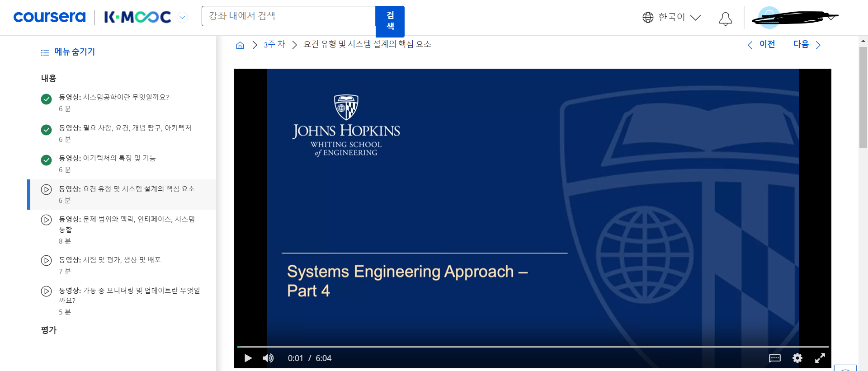868x371 pixels.
Task: Click the K-MOOC logo
Action: pos(137,17)
